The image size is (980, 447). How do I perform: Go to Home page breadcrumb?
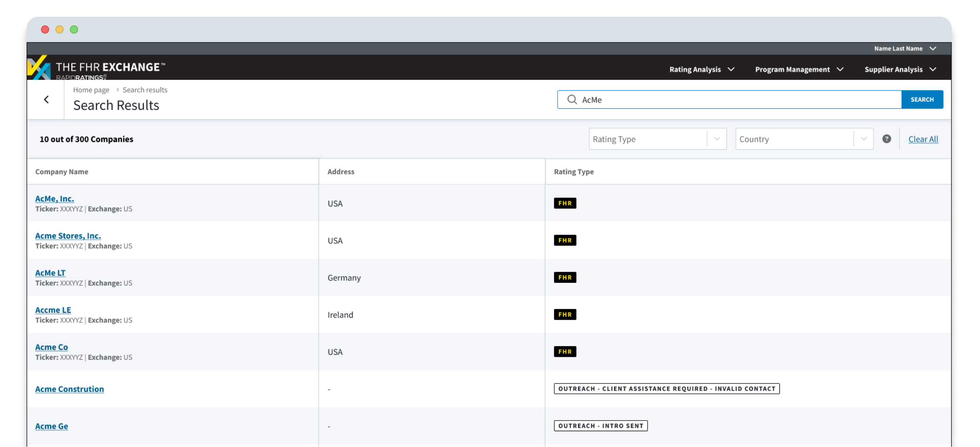91,90
